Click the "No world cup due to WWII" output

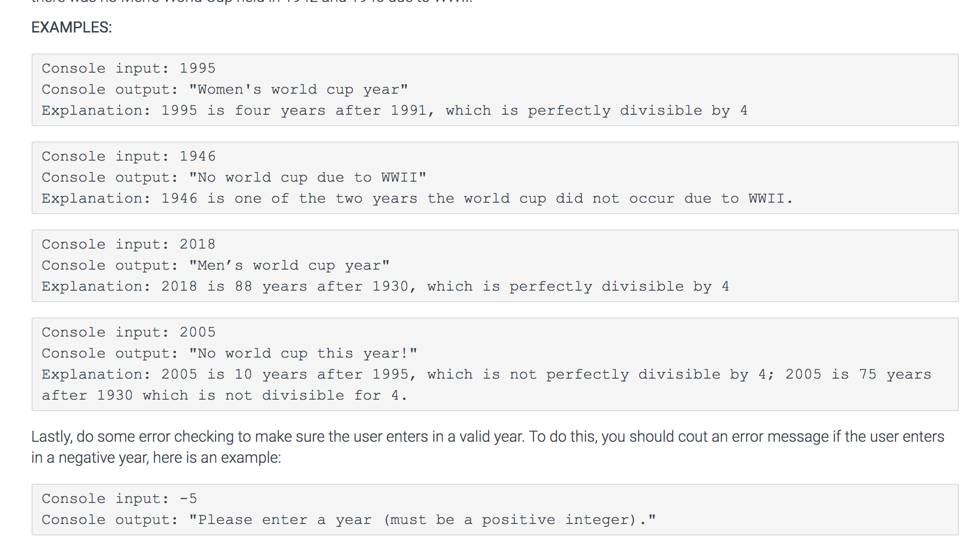tap(307, 177)
